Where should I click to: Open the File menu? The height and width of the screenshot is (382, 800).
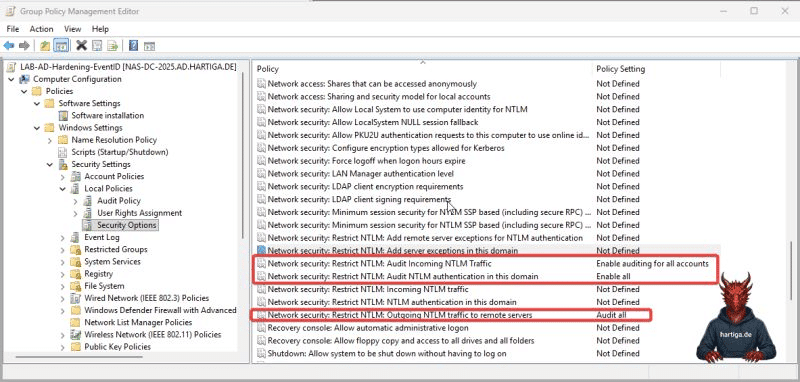coord(13,29)
